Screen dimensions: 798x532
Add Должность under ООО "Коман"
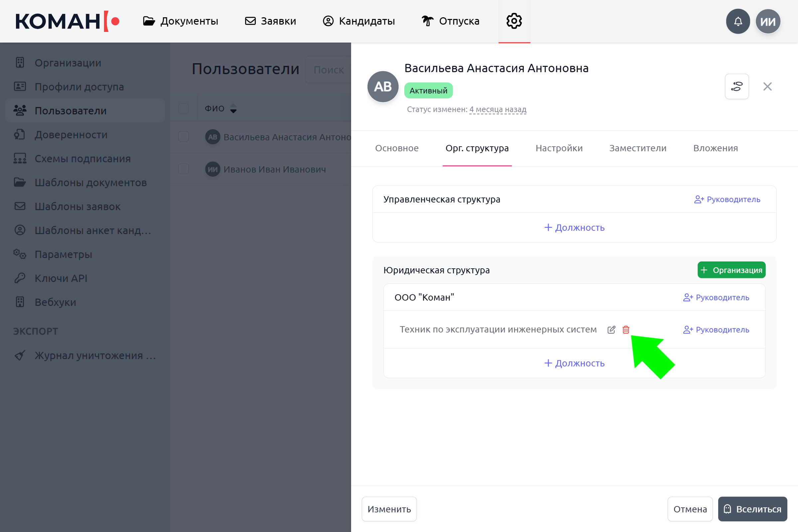(x=574, y=363)
